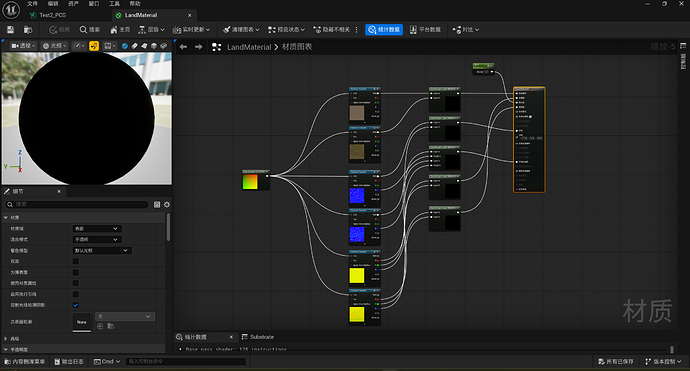Expand the 高级 (Advanced) section
690x371 pixels.
(6, 338)
